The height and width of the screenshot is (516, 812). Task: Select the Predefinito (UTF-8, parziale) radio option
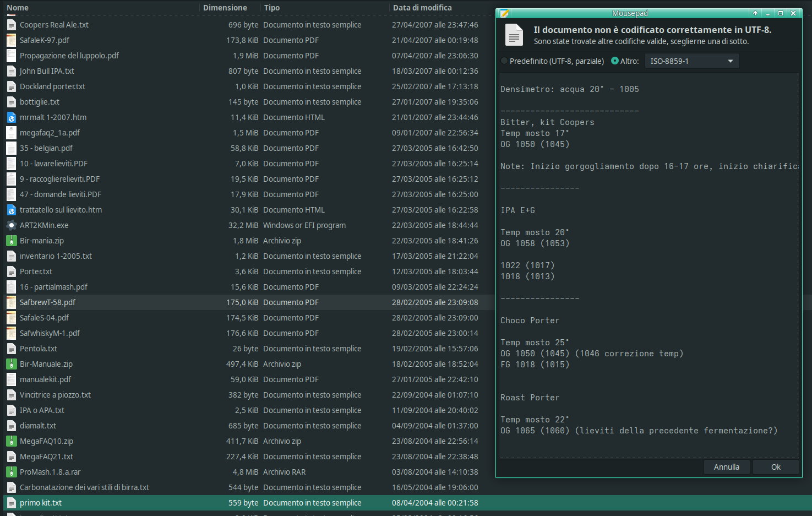pyautogui.click(x=504, y=61)
